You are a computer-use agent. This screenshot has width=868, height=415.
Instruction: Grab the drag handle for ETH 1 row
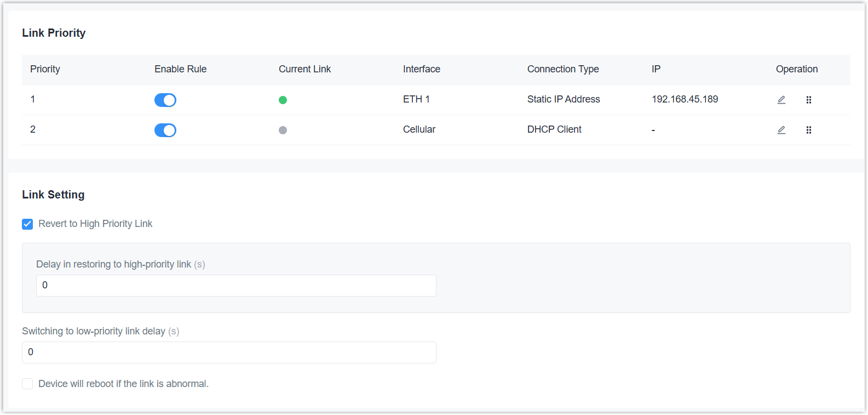coord(809,100)
